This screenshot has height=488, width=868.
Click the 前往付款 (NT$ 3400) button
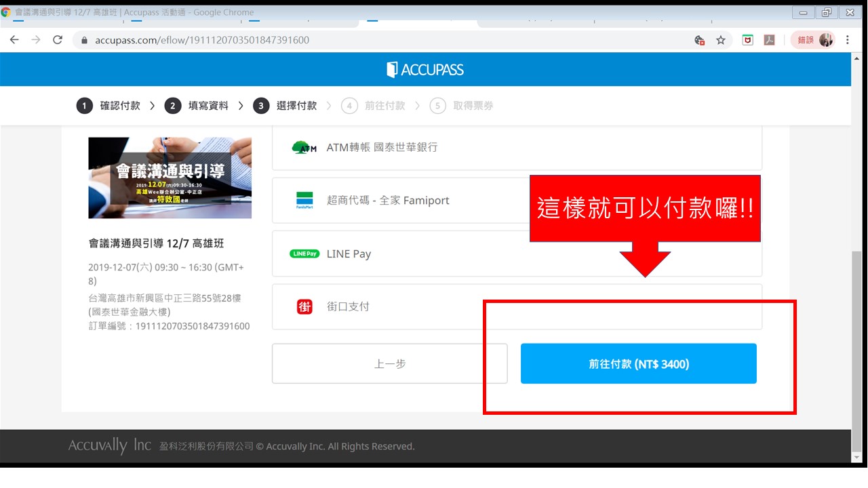pos(638,364)
